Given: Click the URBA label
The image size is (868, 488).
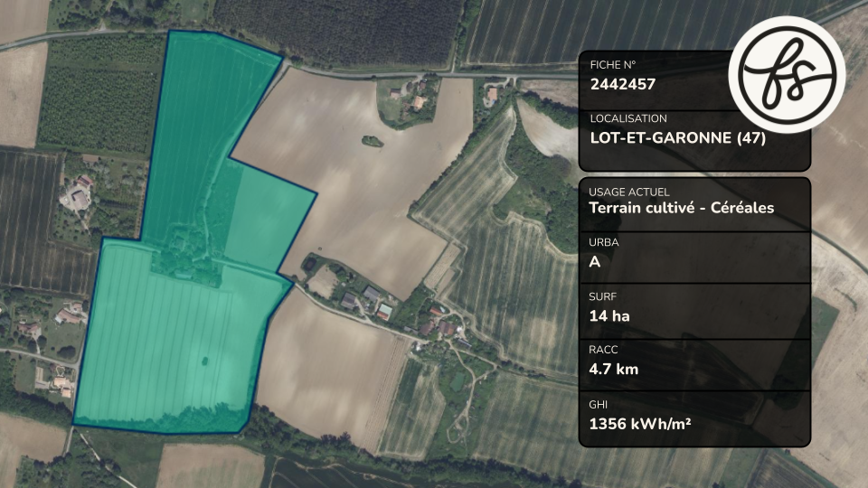Looking at the screenshot, I should [604, 242].
